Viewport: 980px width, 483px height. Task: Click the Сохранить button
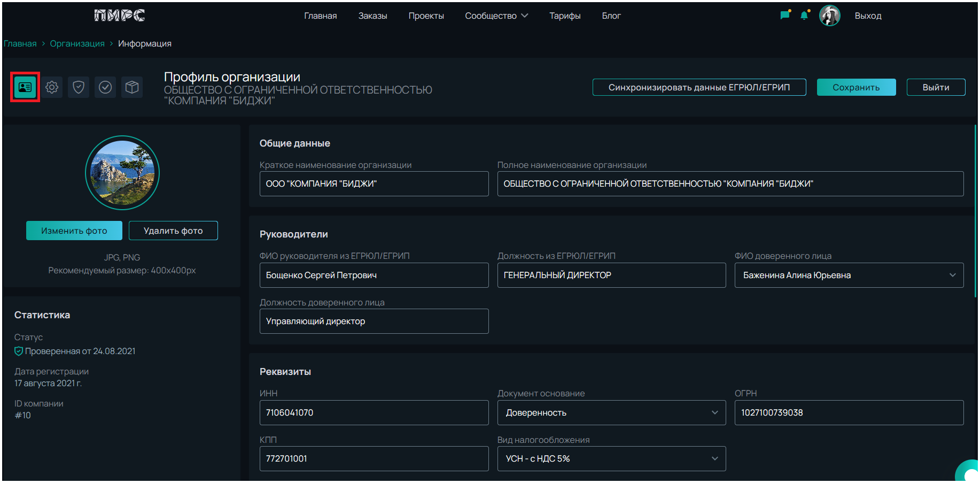pos(856,88)
